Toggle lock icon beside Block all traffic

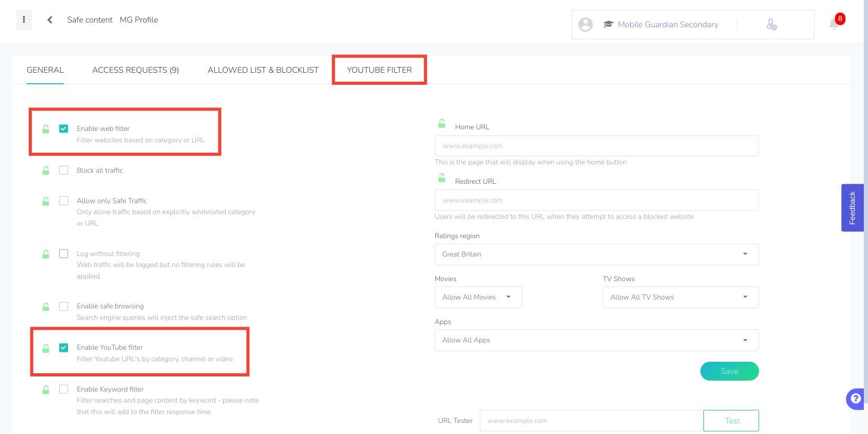coord(46,170)
